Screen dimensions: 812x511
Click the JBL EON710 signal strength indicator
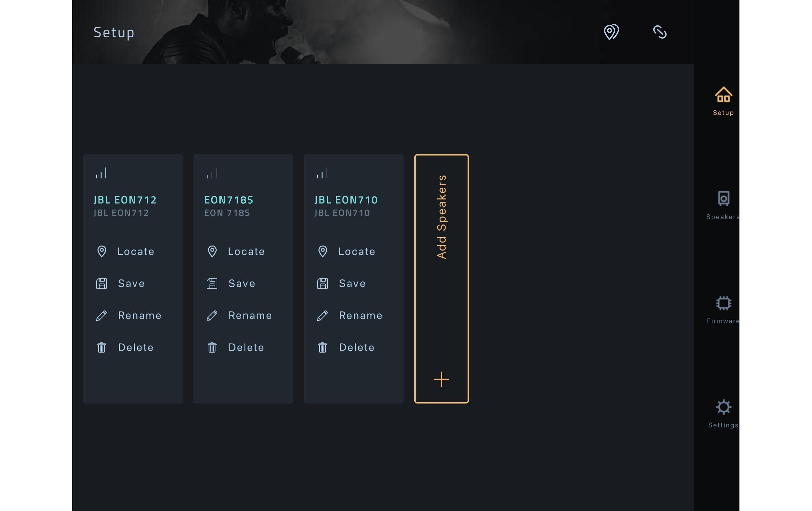tap(322, 173)
